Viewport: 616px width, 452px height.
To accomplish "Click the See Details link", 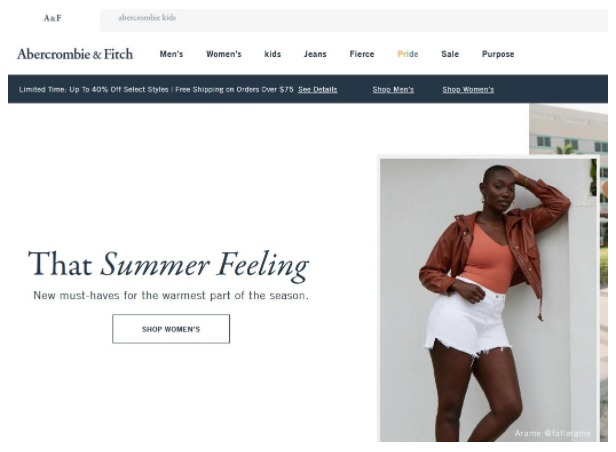I will (317, 90).
